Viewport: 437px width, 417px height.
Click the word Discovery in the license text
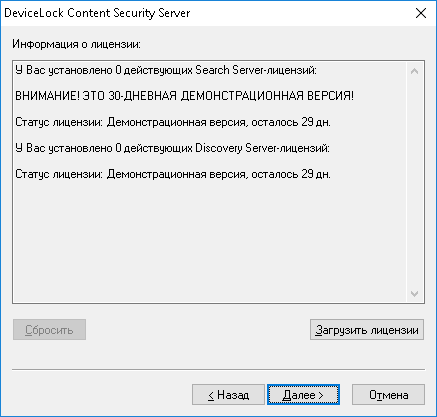[219, 148]
